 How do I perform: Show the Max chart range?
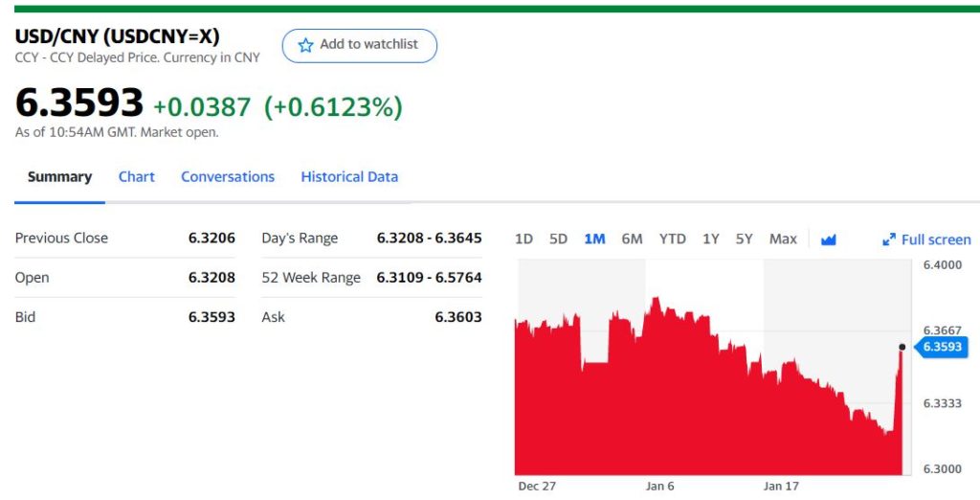pyautogui.click(x=783, y=239)
